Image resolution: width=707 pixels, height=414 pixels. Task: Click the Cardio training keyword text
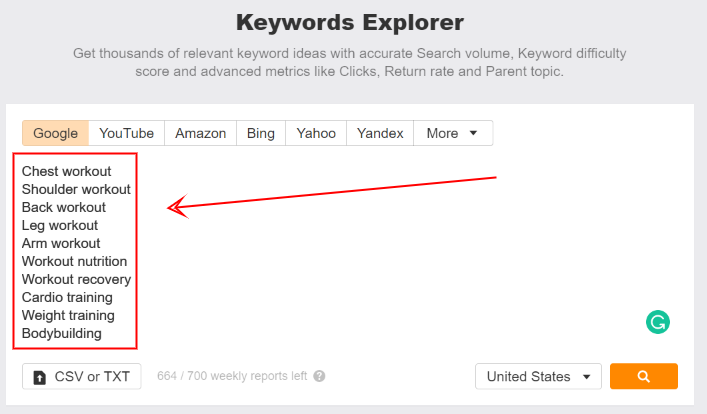[x=67, y=297]
